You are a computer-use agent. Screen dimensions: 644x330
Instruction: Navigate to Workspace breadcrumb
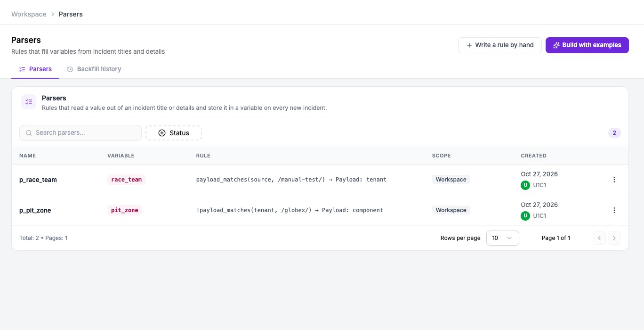point(29,14)
